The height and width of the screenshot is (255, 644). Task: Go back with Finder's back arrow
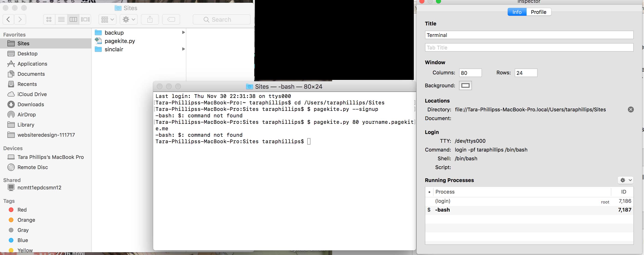pos(8,20)
